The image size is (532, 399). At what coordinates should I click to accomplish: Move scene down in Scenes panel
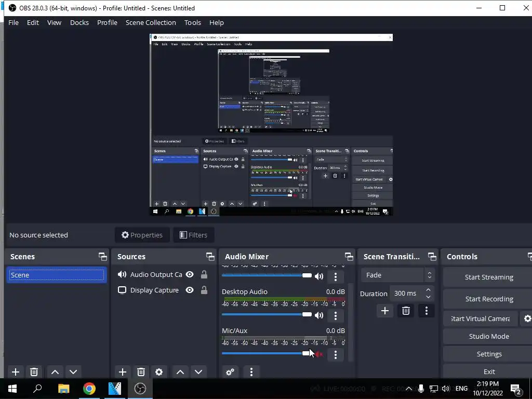[73, 372]
